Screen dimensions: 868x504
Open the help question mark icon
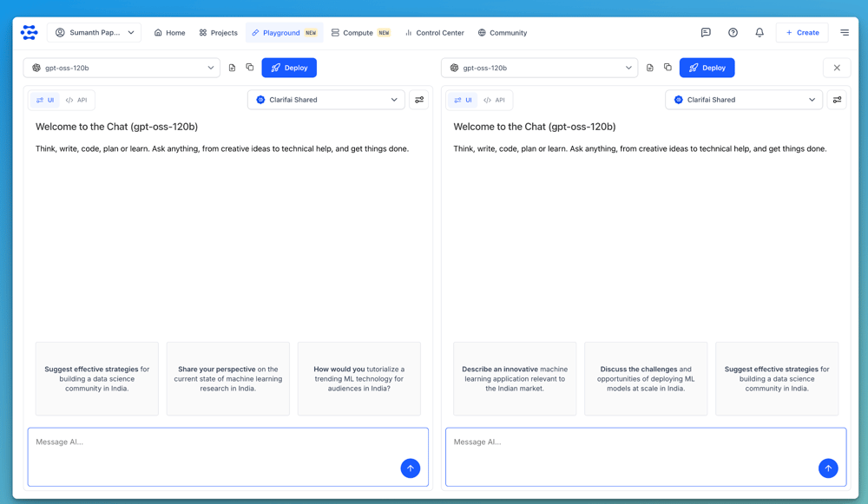(x=733, y=33)
